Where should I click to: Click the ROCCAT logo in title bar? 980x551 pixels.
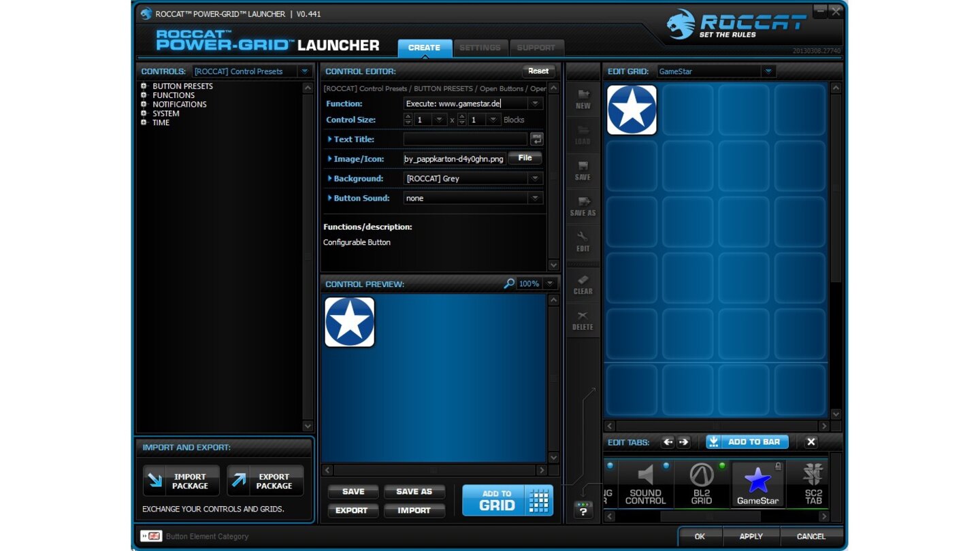coord(146,14)
